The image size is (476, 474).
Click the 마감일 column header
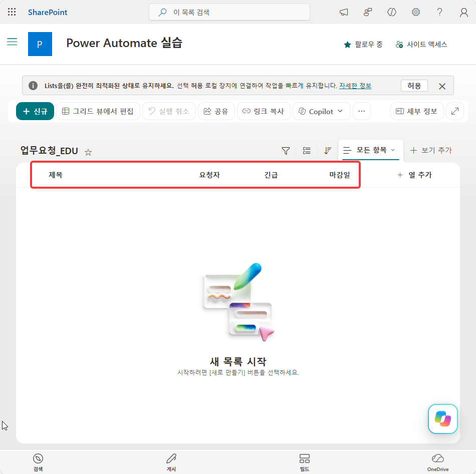[340, 175]
